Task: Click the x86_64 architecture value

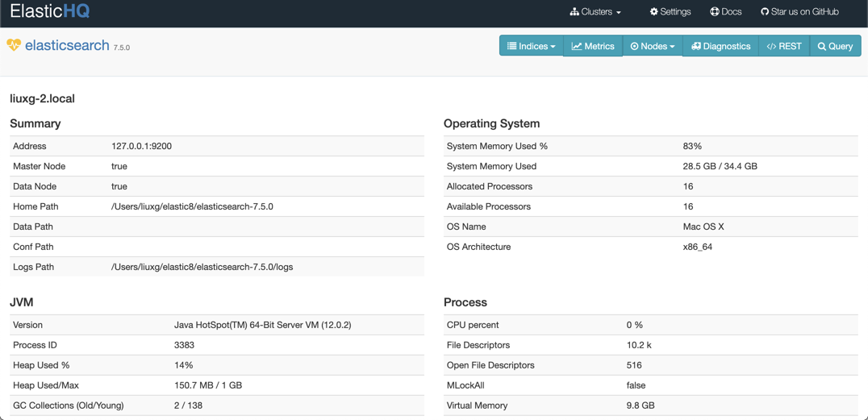Action: pyautogui.click(x=698, y=247)
